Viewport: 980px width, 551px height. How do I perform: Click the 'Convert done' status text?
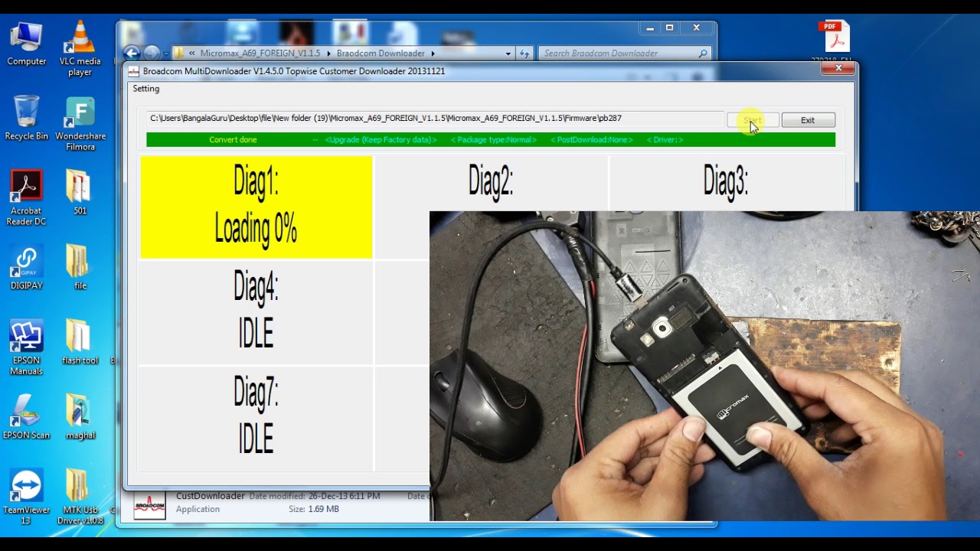pyautogui.click(x=233, y=140)
